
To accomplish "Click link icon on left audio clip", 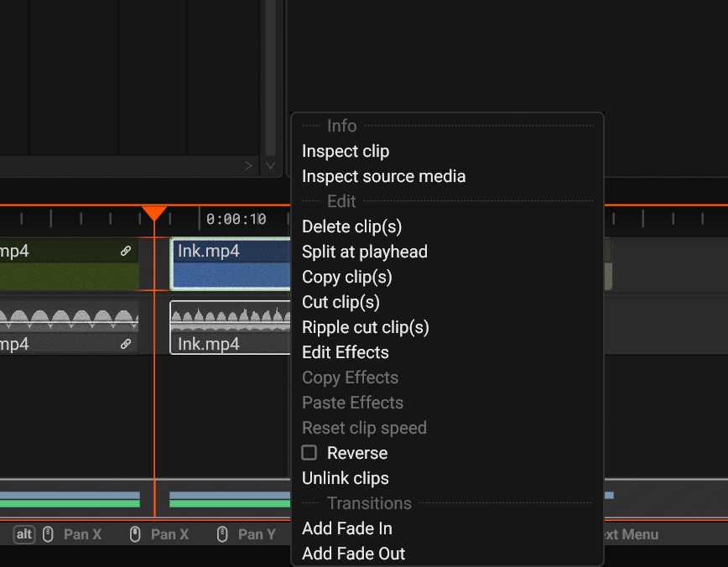I will pos(126,344).
